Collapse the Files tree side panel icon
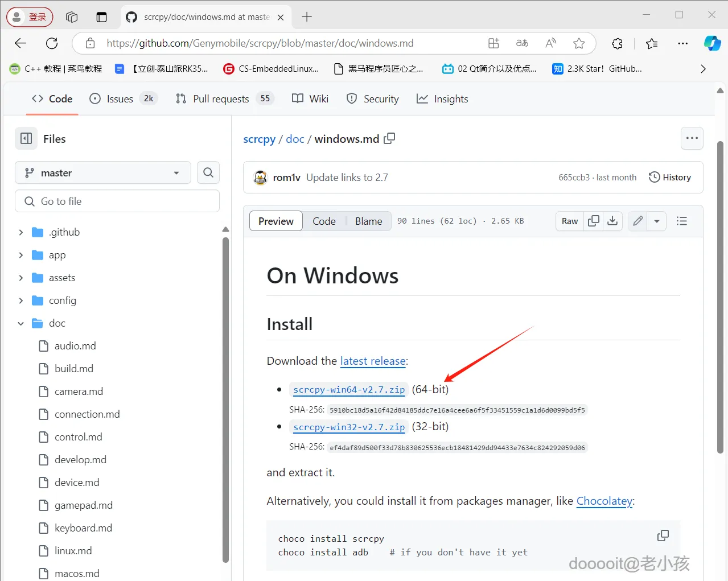The image size is (728, 581). (26, 138)
